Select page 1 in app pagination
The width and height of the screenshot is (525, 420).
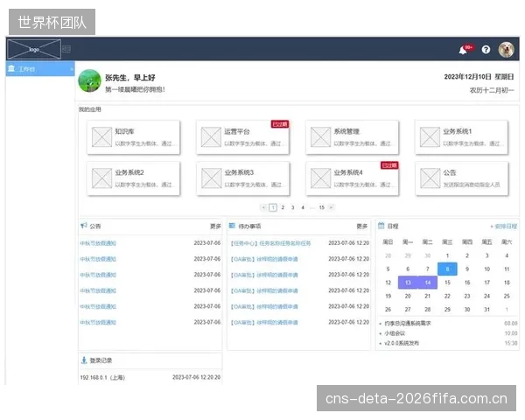[x=273, y=207]
